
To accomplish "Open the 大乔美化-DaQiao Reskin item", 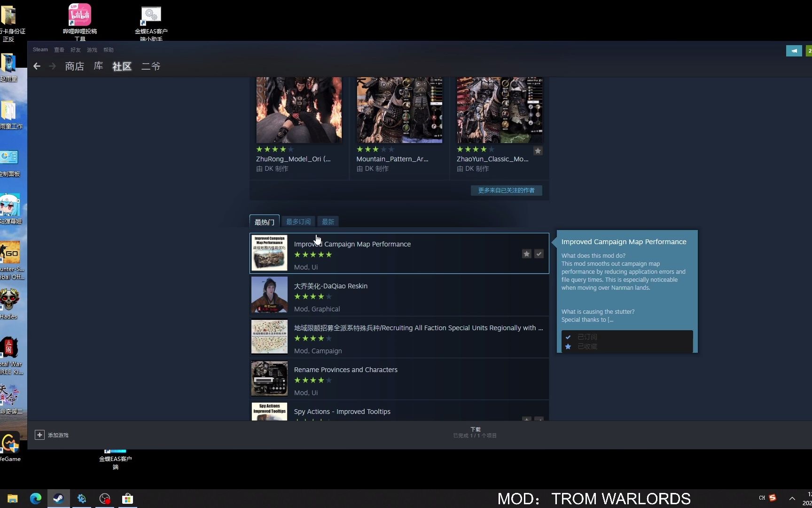I will click(399, 295).
